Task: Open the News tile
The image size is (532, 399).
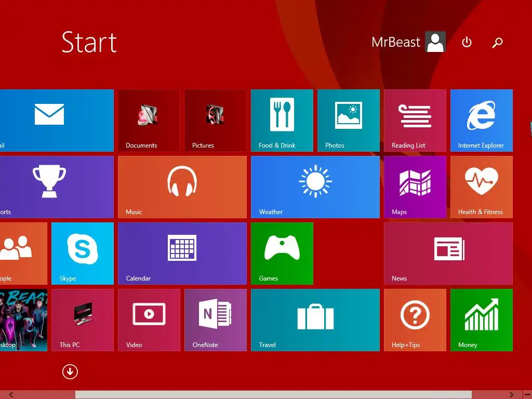Action: (448, 254)
